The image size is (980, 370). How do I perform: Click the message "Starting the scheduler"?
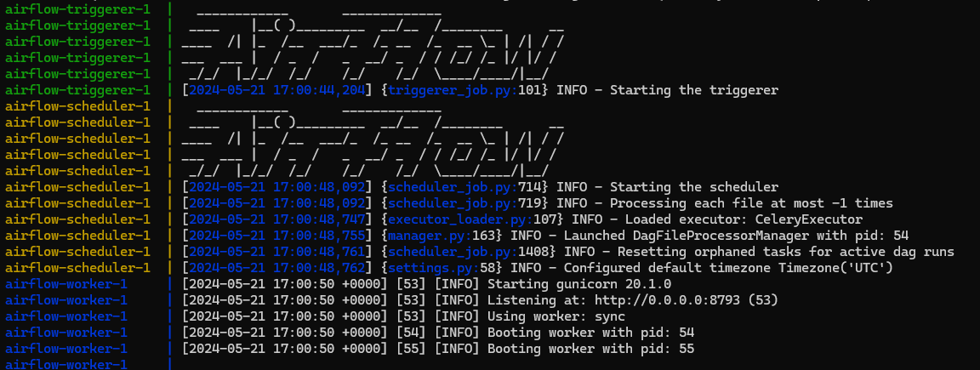click(x=694, y=187)
